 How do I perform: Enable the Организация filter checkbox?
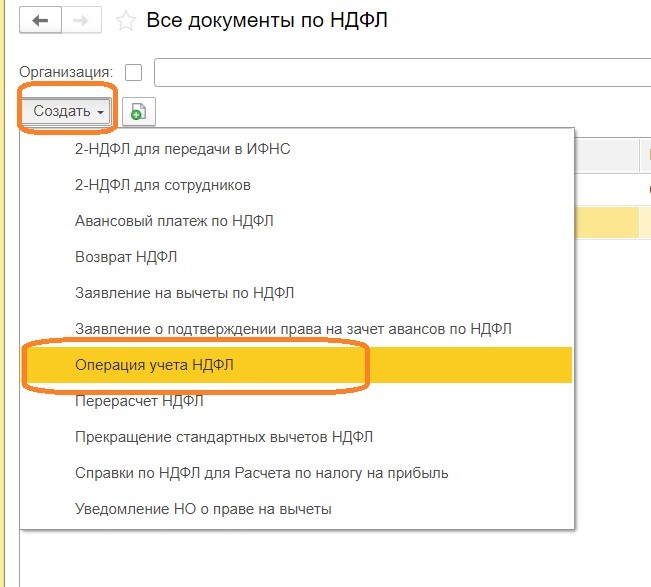[133, 73]
